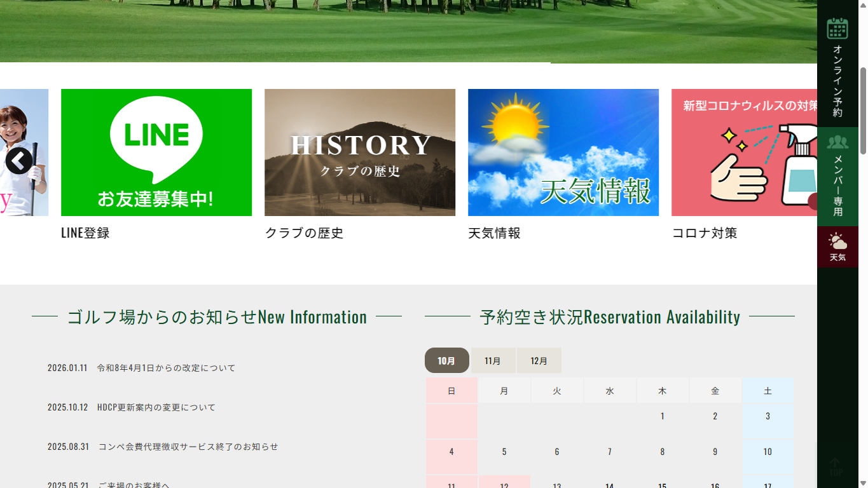Screen dimensions: 868x488
Task: Click the previous-slide arrow on the carousel
Action: [19, 161]
